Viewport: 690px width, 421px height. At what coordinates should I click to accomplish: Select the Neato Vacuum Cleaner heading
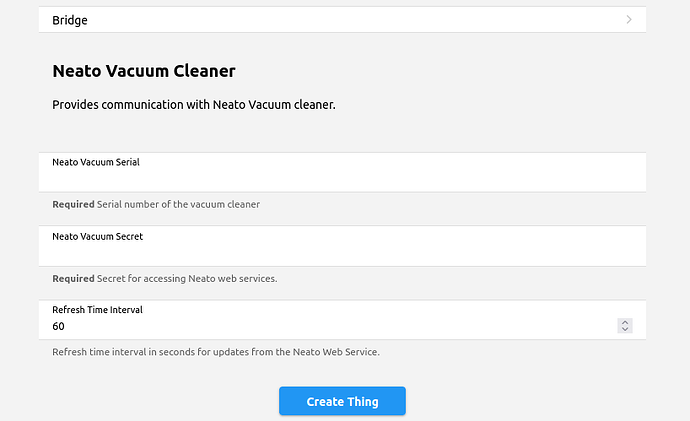[143, 71]
